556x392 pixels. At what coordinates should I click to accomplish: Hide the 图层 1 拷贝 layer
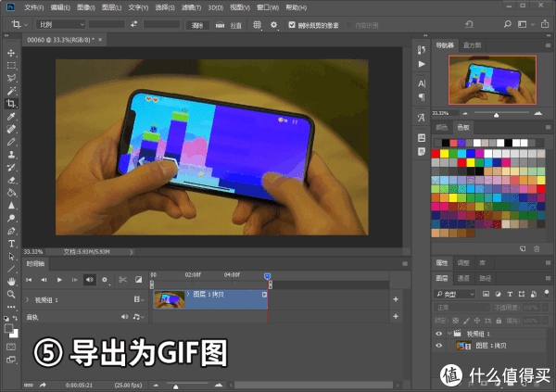coord(439,346)
